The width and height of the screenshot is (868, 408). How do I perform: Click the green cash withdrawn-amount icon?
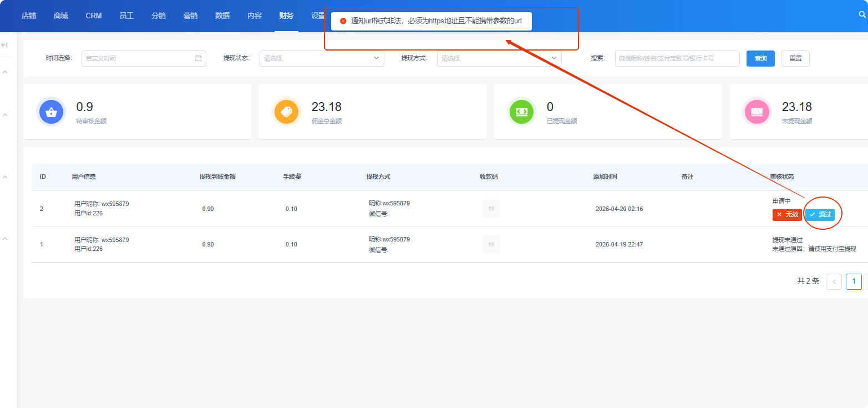point(521,112)
